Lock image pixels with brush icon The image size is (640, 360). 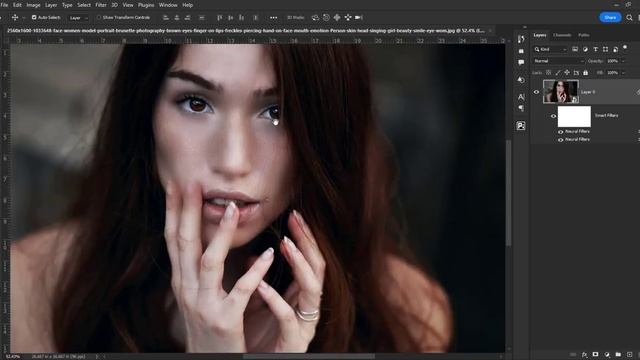[558, 73]
